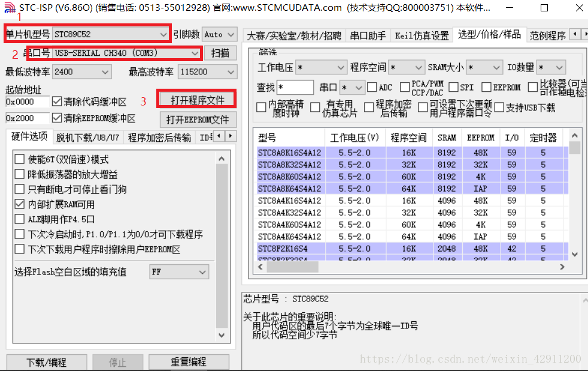The width and height of the screenshot is (588, 371).
Task: Check 只有断电才可停止看门狗
Action: (x=20, y=189)
